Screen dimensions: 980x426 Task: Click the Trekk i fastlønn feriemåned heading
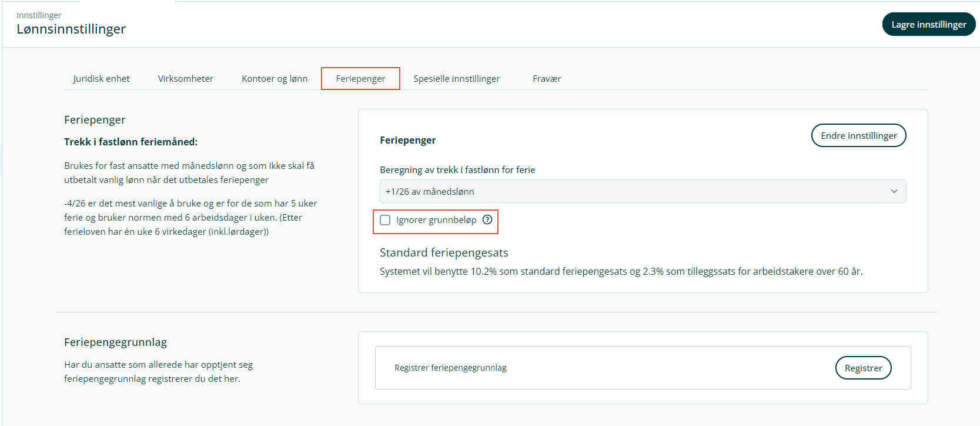pyautogui.click(x=131, y=142)
